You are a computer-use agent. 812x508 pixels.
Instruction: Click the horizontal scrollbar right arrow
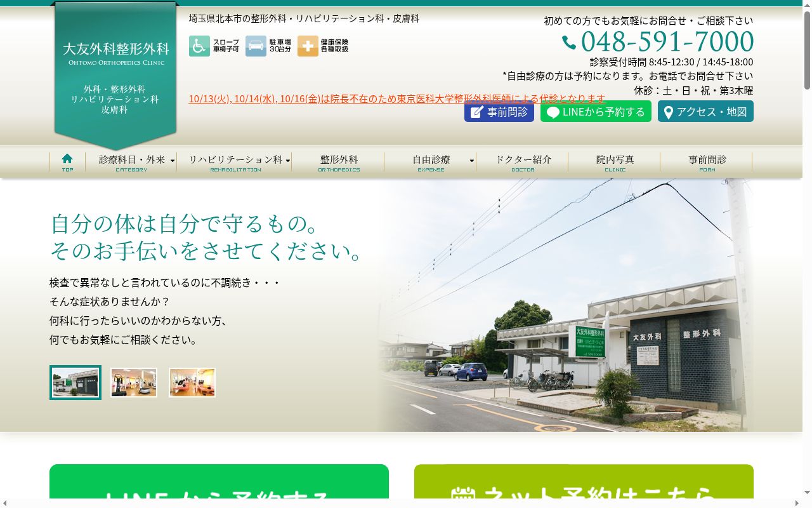(x=798, y=503)
